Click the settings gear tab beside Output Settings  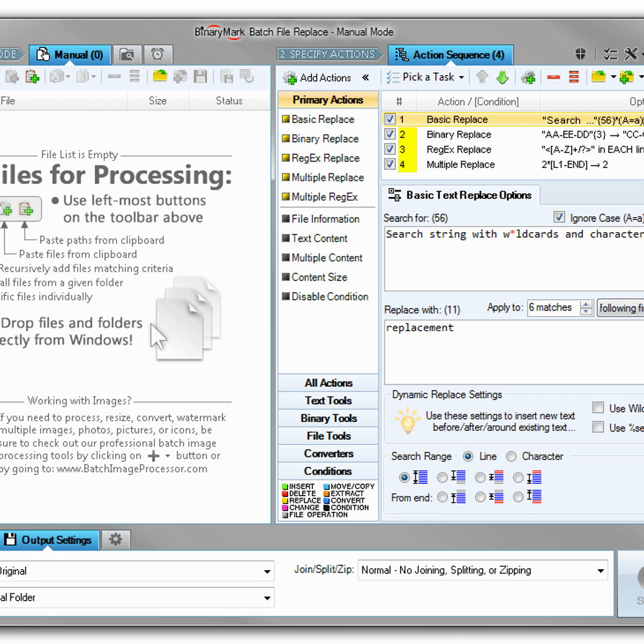[x=115, y=539]
